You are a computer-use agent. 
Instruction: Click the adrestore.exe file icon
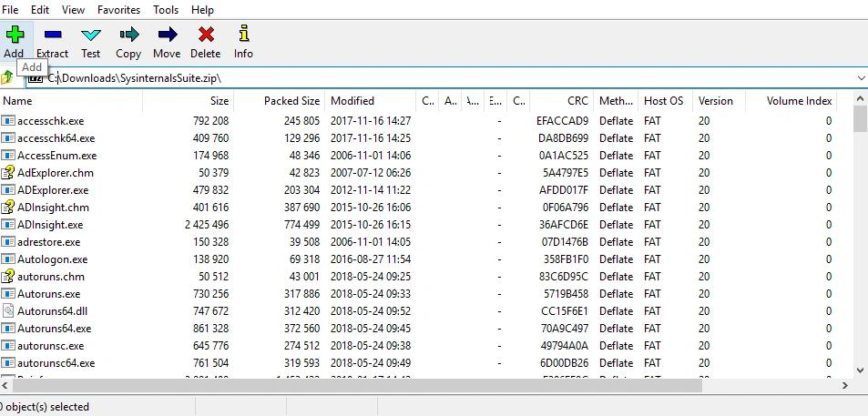8,242
